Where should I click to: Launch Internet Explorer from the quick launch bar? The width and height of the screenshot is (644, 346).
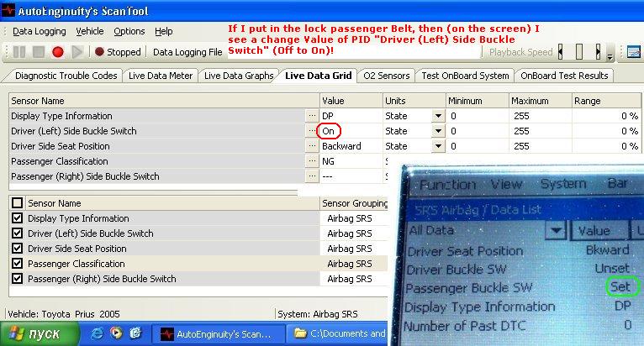click(x=97, y=334)
